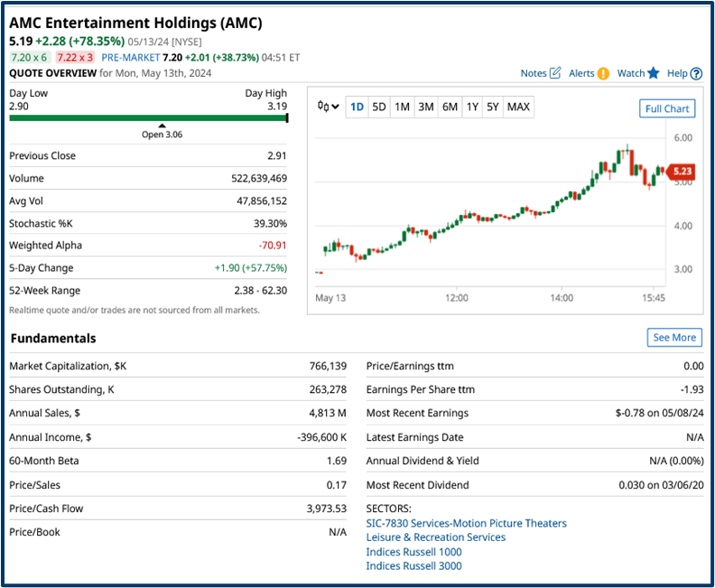This screenshot has width=715, height=588.
Task: Click the 5.23 price label on chart
Action: pyautogui.click(x=683, y=171)
